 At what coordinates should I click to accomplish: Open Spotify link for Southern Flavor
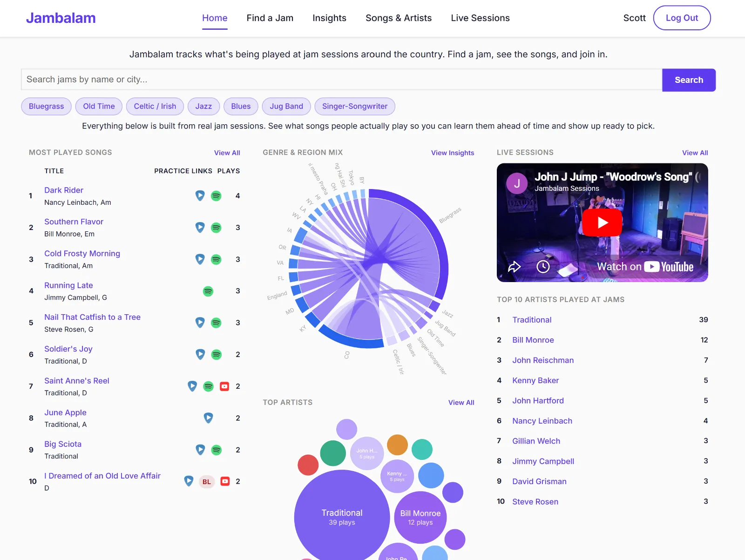point(216,228)
